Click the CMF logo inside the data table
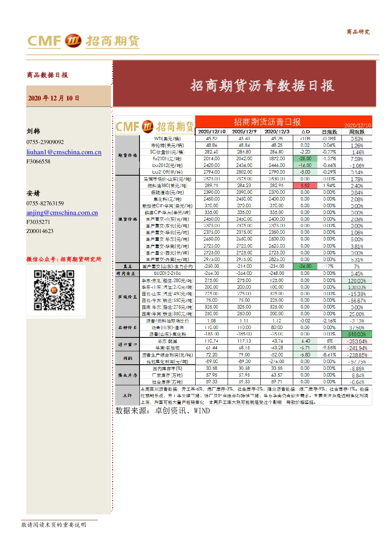Image resolution: width=392 pixels, height=555 pixels. 155,127
